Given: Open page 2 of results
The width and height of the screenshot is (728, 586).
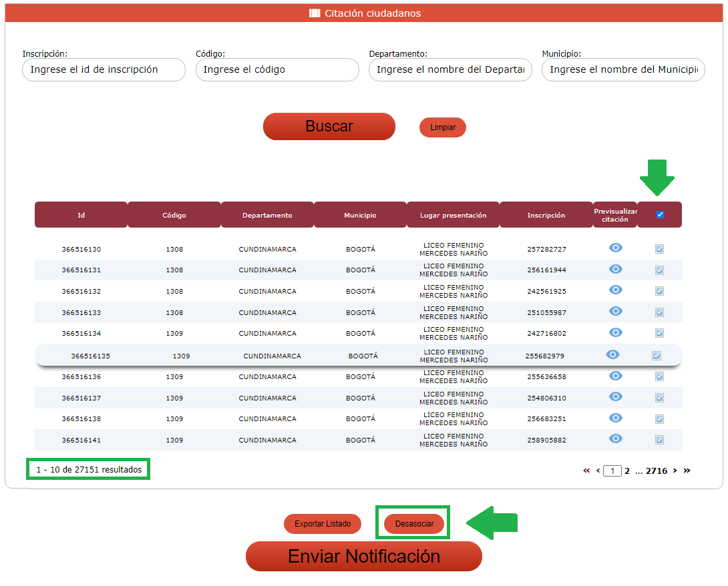Looking at the screenshot, I should (x=627, y=471).
